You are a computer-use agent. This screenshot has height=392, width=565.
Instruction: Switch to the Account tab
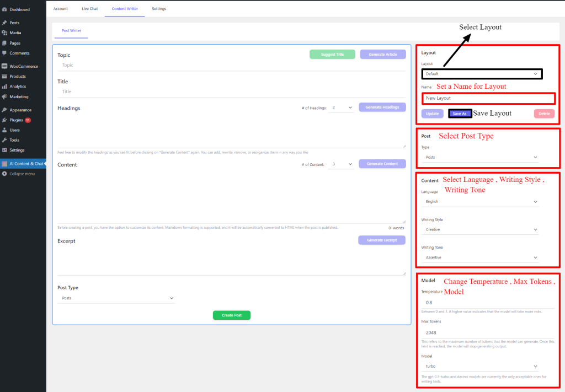[60, 8]
